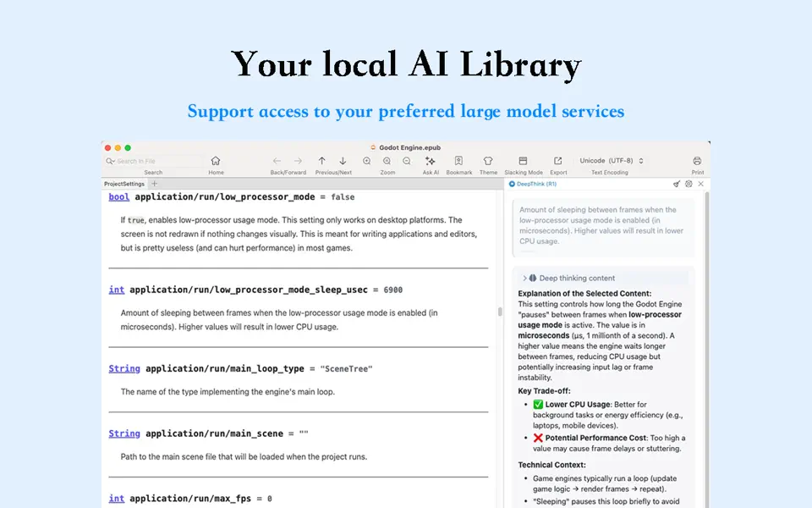Image resolution: width=812 pixels, height=508 pixels.
Task: Jump to next section with down arrow
Action: (342, 160)
